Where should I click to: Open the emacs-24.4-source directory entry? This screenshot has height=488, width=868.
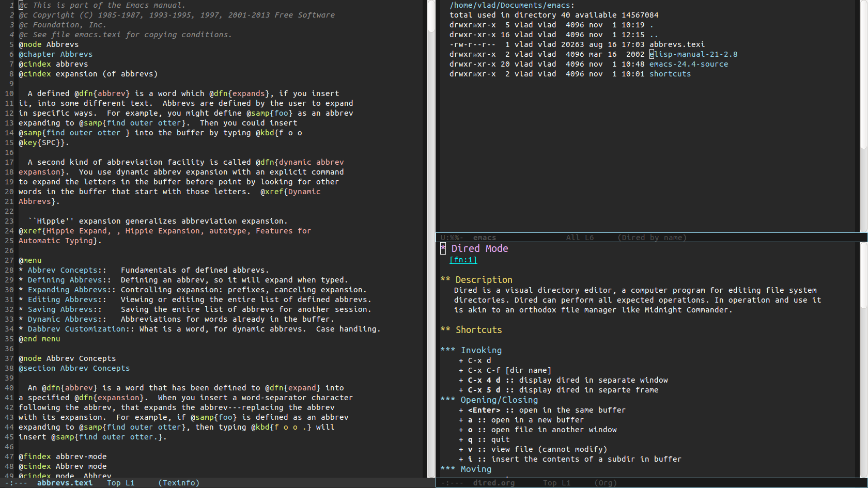(689, 64)
